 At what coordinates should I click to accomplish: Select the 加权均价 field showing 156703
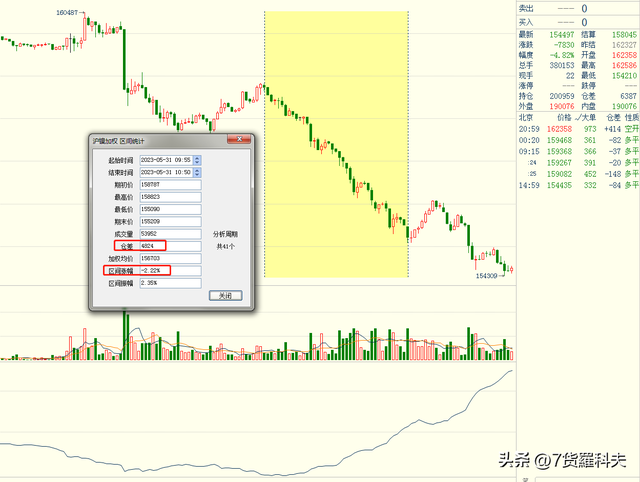(x=170, y=258)
